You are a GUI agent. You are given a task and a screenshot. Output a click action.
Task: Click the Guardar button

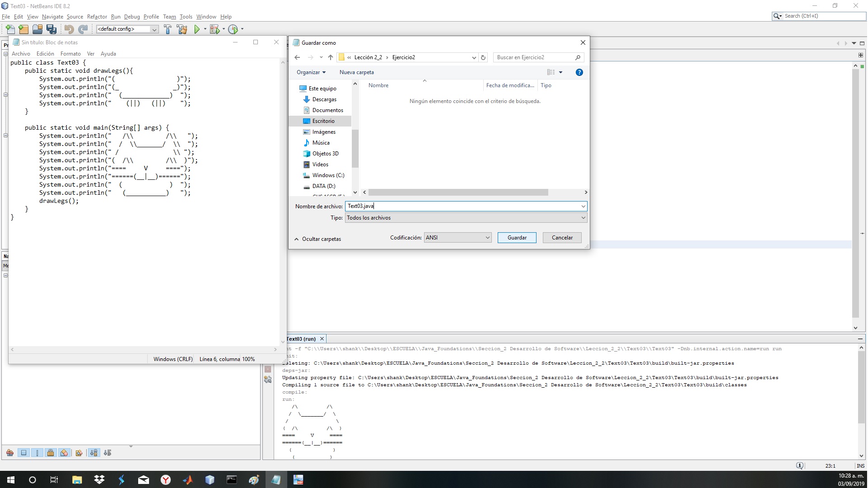click(516, 237)
